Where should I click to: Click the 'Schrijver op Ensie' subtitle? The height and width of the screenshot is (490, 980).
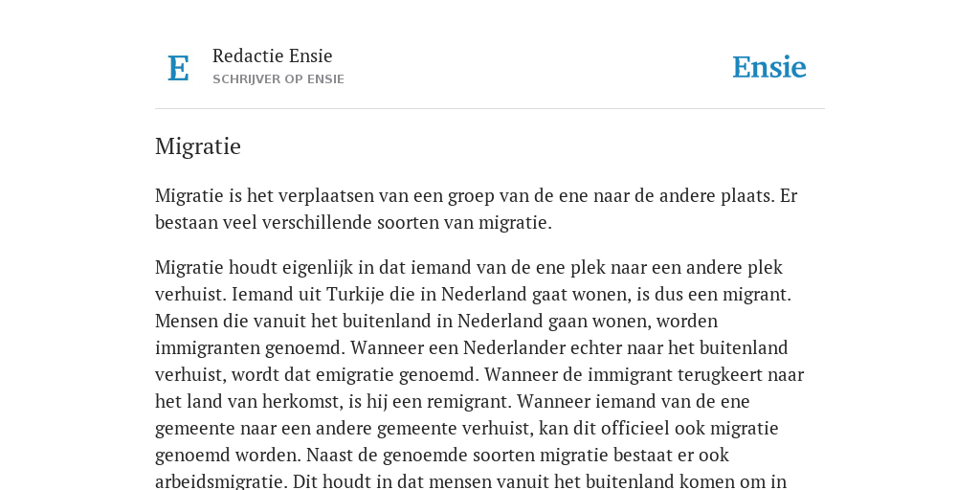[278, 79]
